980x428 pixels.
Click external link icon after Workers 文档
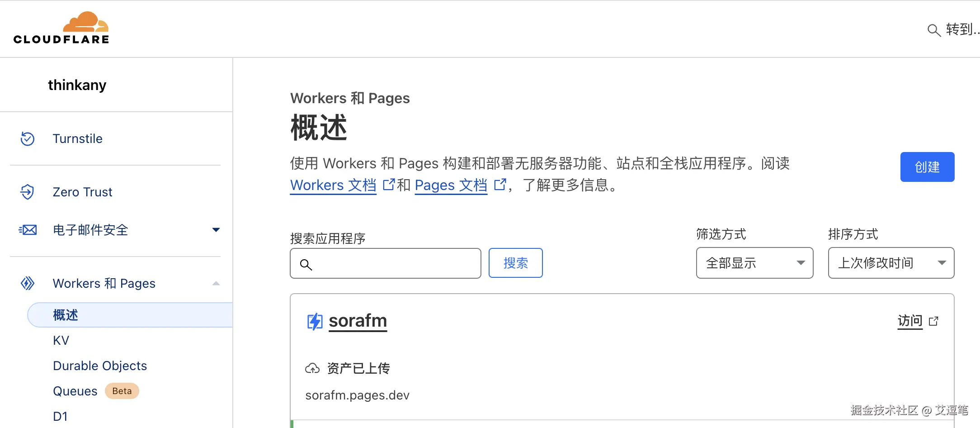pos(388,185)
